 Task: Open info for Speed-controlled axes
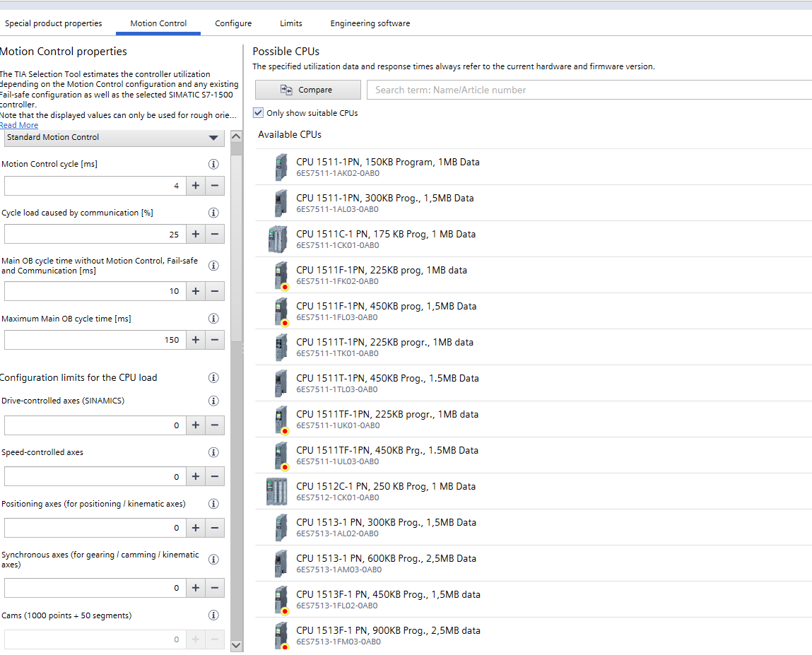213,452
